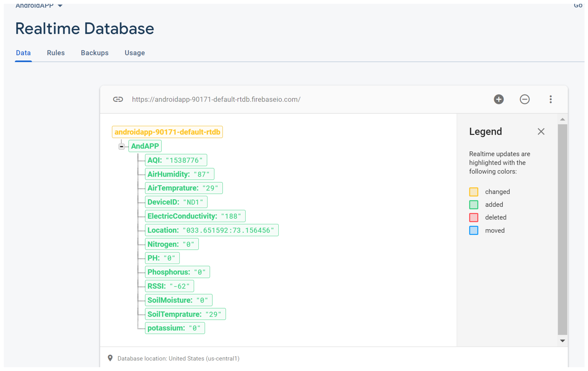Open the Usage tab
This screenshot has width=588, height=371.
coord(135,53)
